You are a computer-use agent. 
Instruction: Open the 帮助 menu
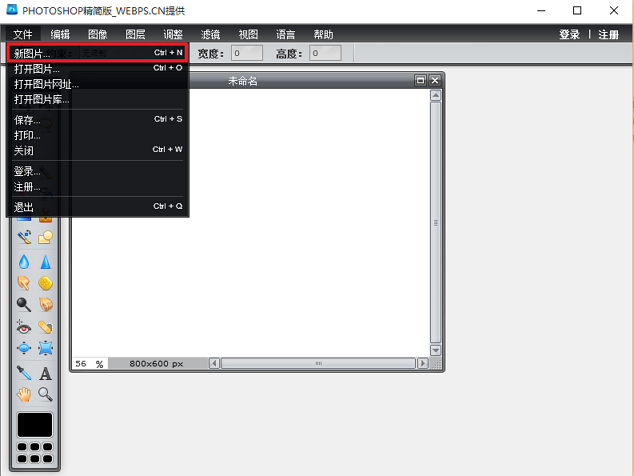[323, 34]
